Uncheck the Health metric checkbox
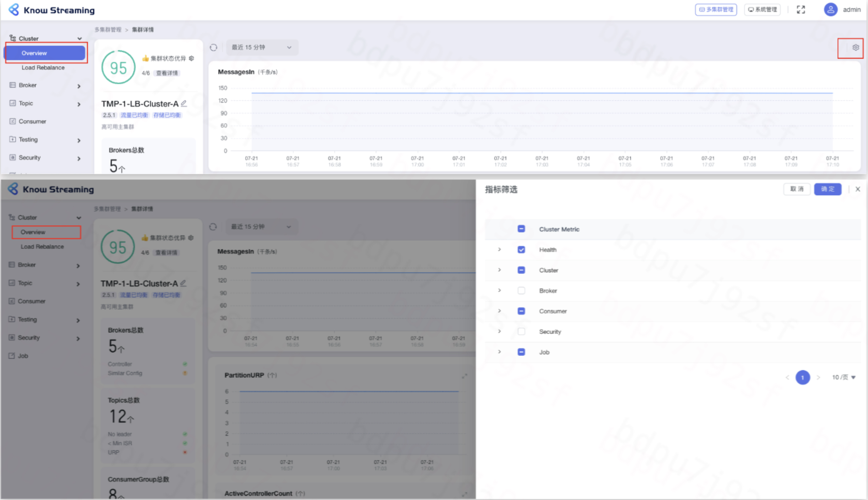 point(521,250)
